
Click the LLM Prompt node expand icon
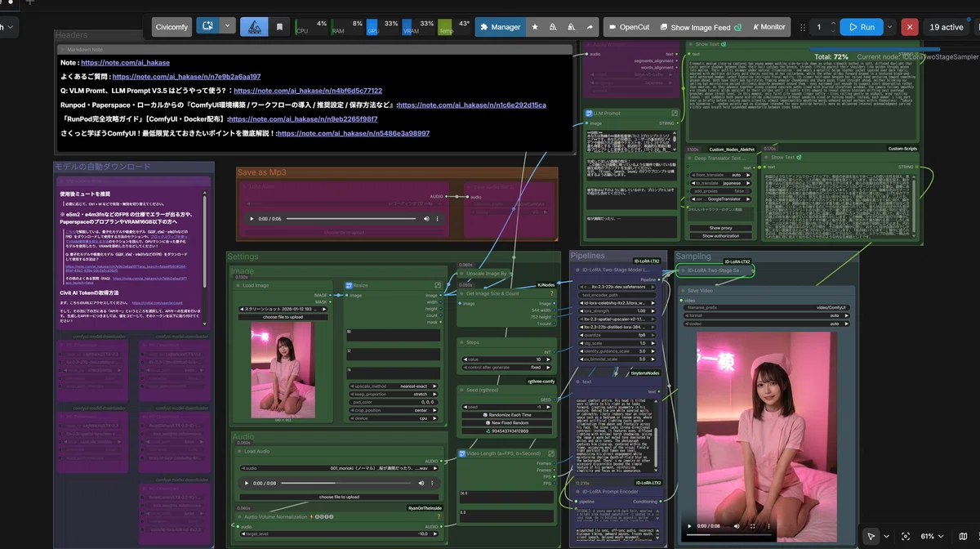675,114
